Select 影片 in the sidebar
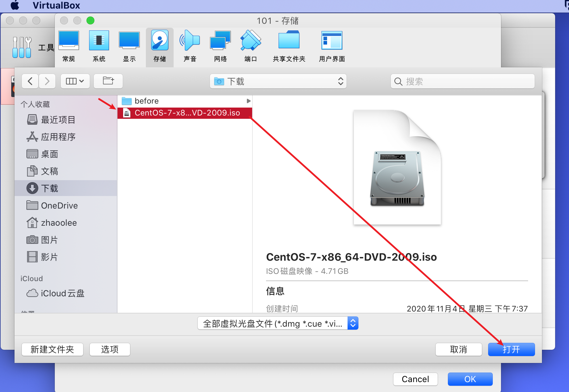Image resolution: width=569 pixels, height=392 pixels. pos(66,257)
